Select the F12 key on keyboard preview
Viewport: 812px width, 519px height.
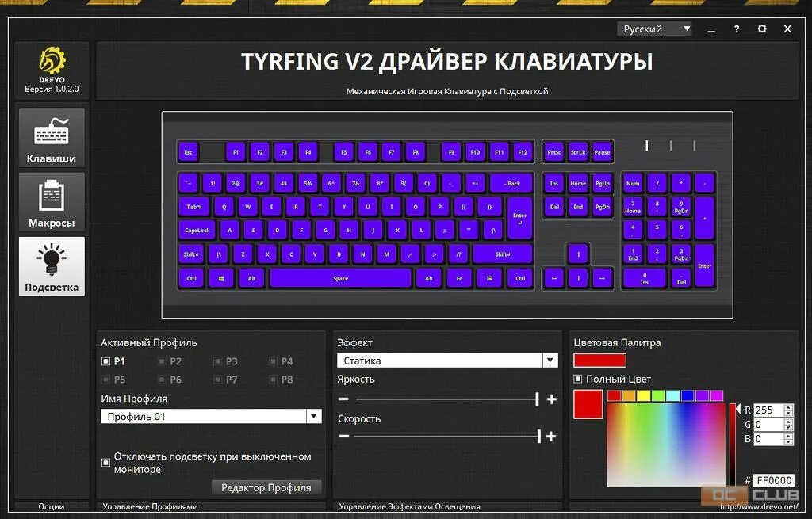coord(523,152)
